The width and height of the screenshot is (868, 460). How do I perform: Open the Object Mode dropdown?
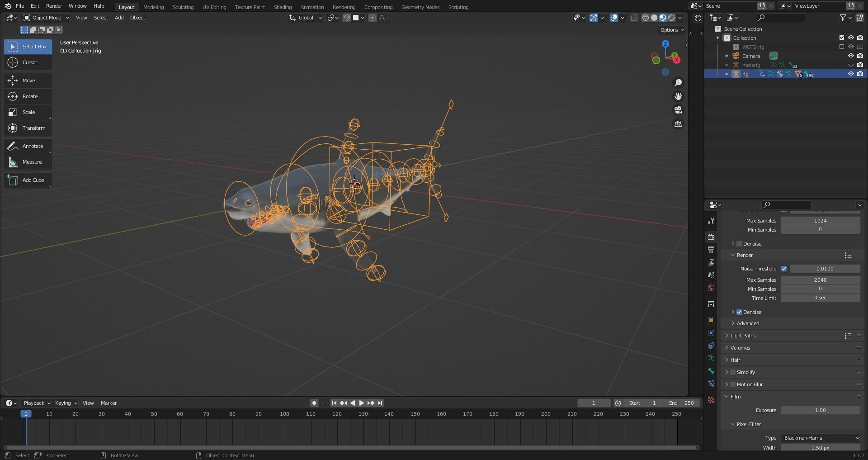(46, 18)
